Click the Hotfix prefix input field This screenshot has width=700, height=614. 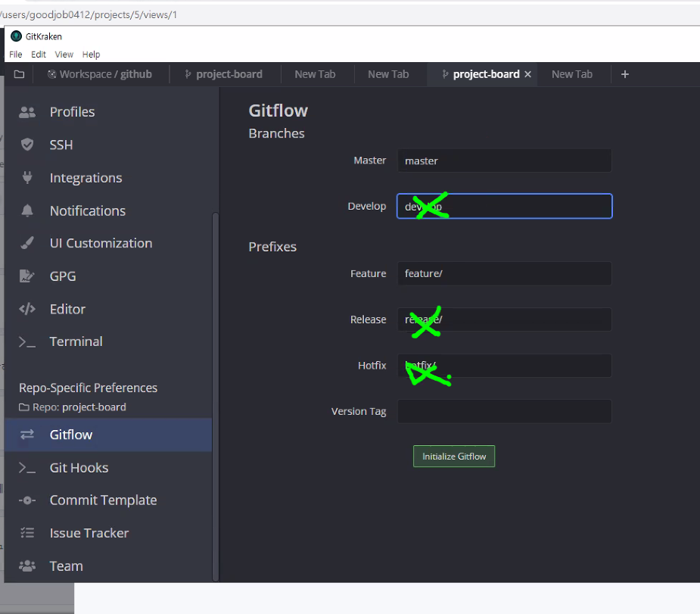pos(505,366)
